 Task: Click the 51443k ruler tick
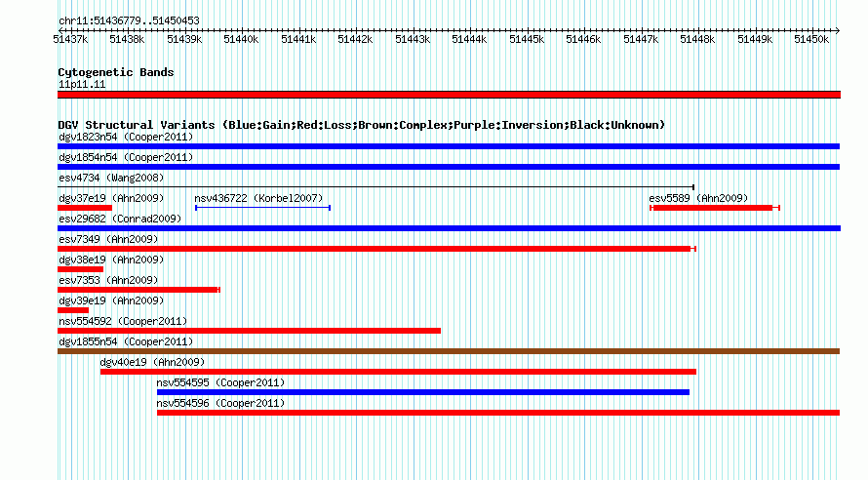click(413, 39)
